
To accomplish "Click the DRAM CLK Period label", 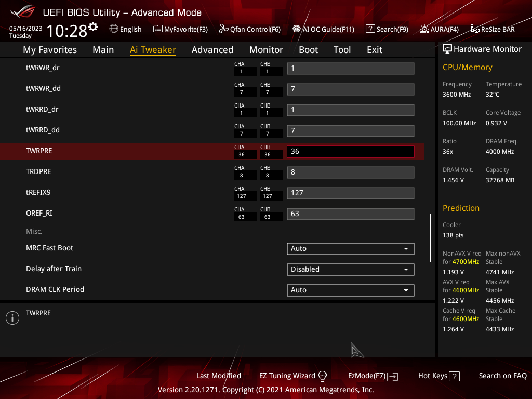I will [x=55, y=289].
